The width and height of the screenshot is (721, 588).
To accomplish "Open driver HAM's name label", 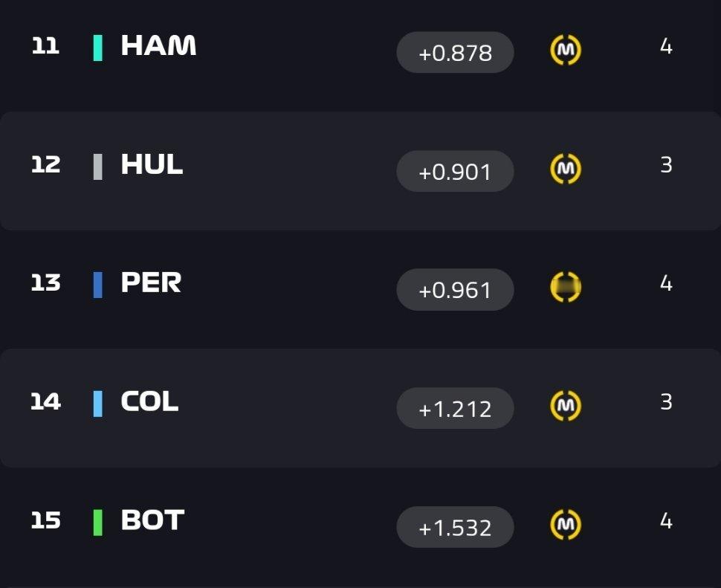I will click(158, 45).
